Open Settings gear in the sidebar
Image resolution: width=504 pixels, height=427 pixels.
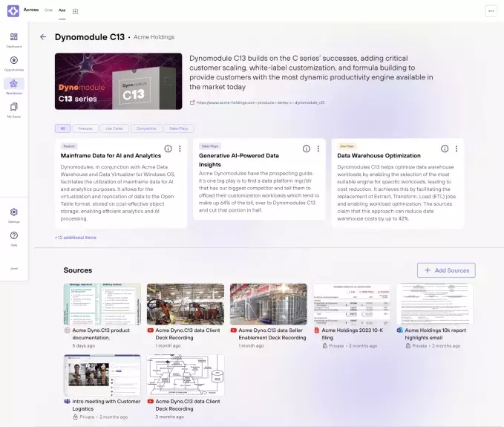14,212
